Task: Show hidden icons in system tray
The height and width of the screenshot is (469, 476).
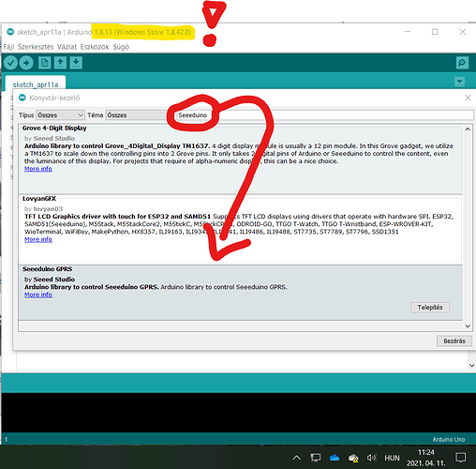Action: (297, 458)
